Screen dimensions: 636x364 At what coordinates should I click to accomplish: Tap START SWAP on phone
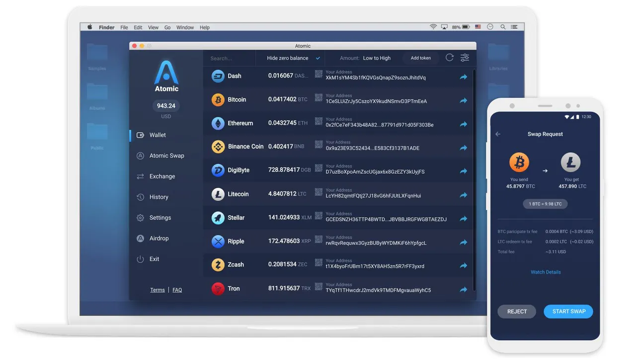tap(569, 311)
